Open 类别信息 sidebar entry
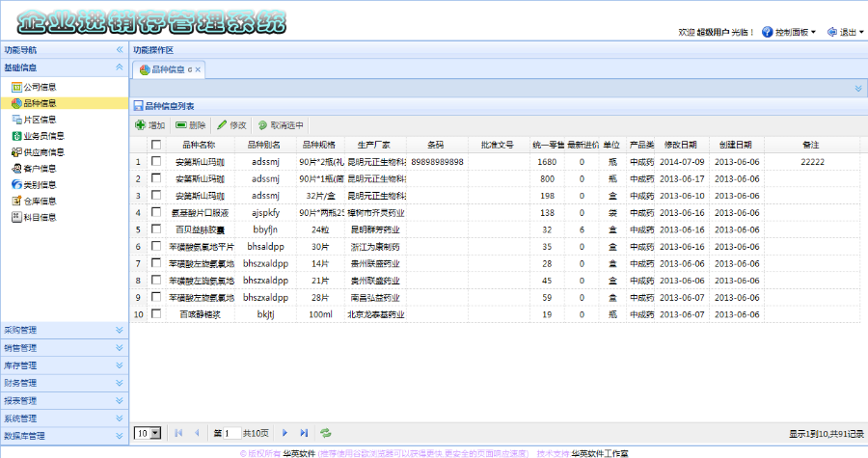868x458 pixels. click(34, 185)
